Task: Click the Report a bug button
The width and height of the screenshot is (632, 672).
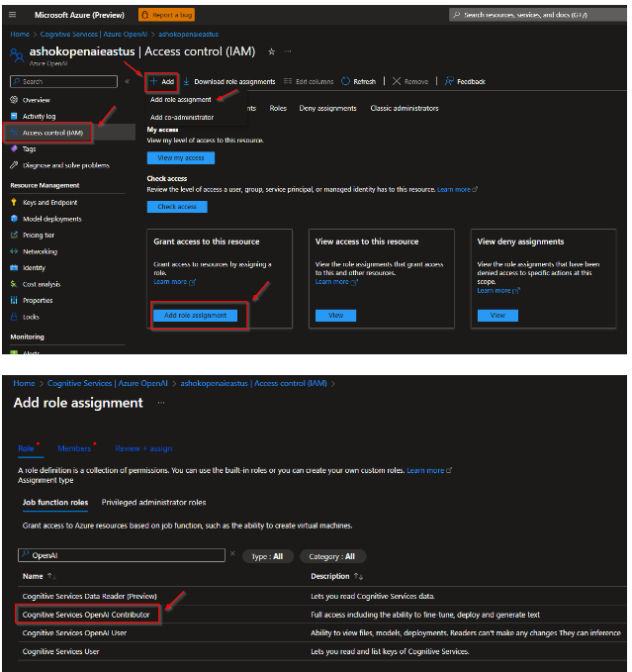Action: pyautogui.click(x=166, y=15)
